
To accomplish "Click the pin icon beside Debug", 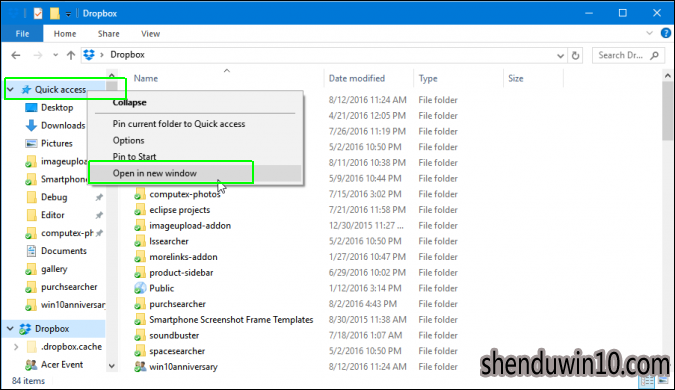I will pyautogui.click(x=99, y=197).
